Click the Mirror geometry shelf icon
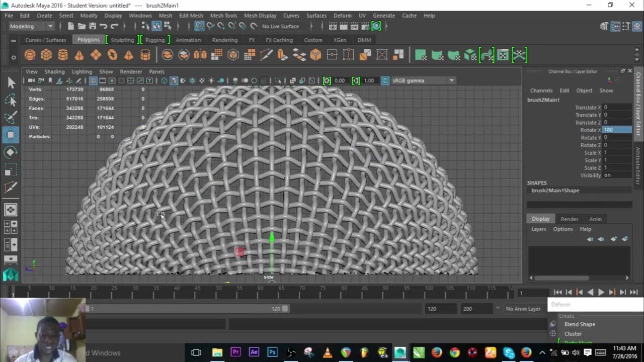 [x=200, y=55]
